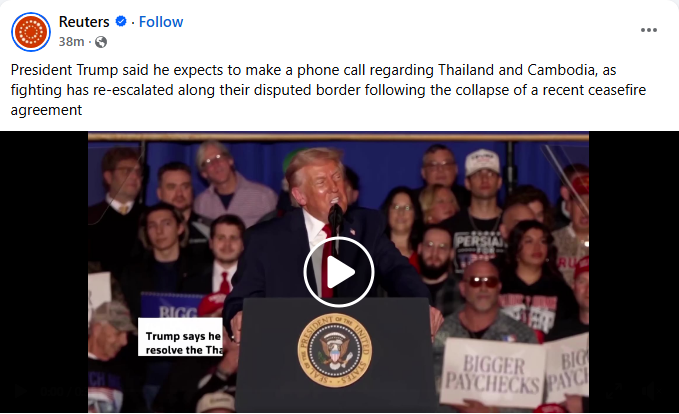The image size is (679, 414).
Task: Click the blue verified badge next to Reuters
Action: [121, 21]
